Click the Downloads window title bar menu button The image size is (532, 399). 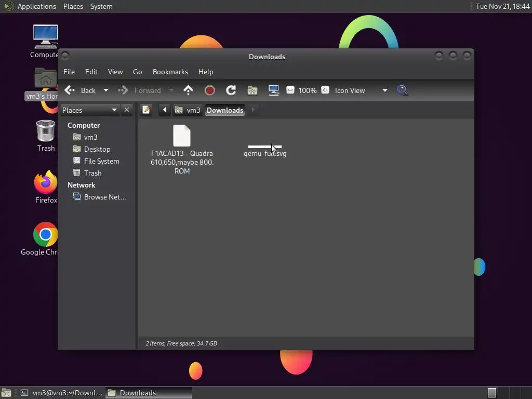65,55
